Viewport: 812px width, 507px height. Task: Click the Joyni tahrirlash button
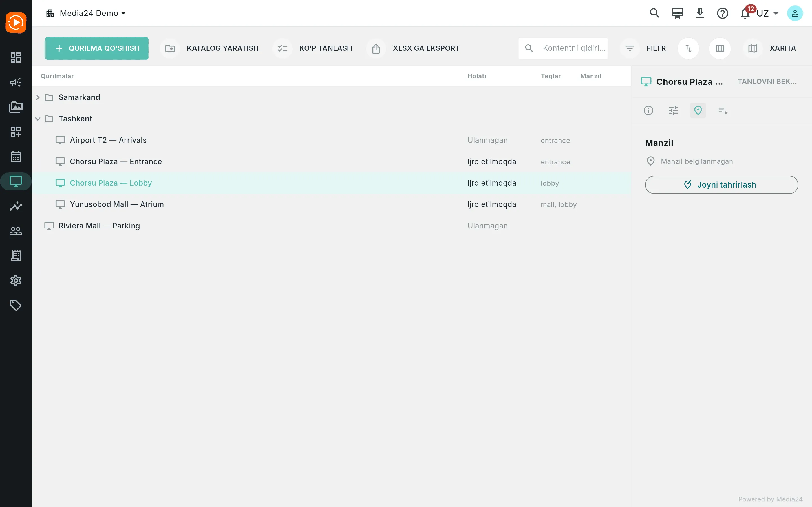tap(721, 185)
